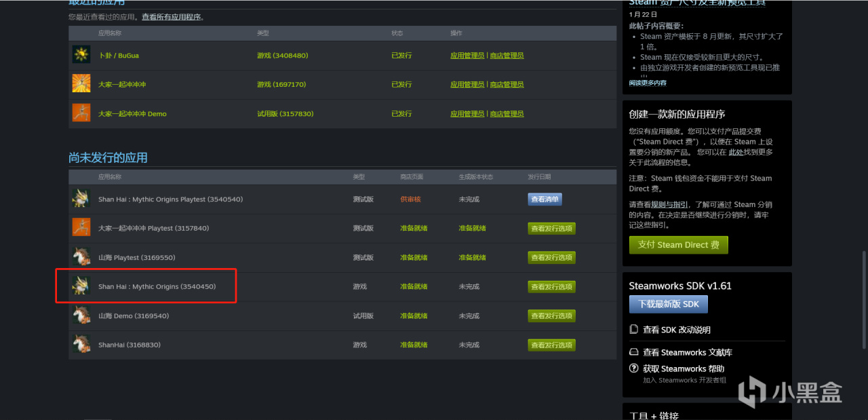This screenshot has height=420, width=868.
Task: Click the 大家一起冲冲冲 Demo thumbnail icon
Action: 81,113
